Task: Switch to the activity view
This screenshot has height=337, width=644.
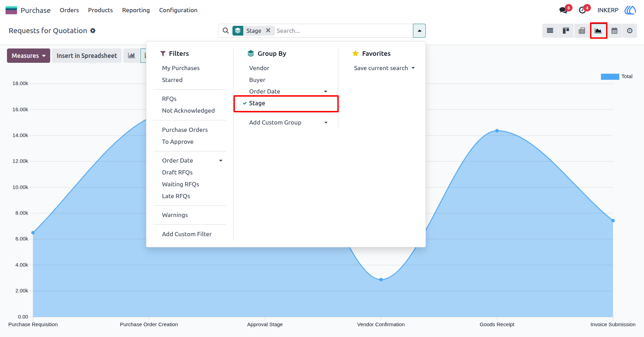Action: point(630,31)
